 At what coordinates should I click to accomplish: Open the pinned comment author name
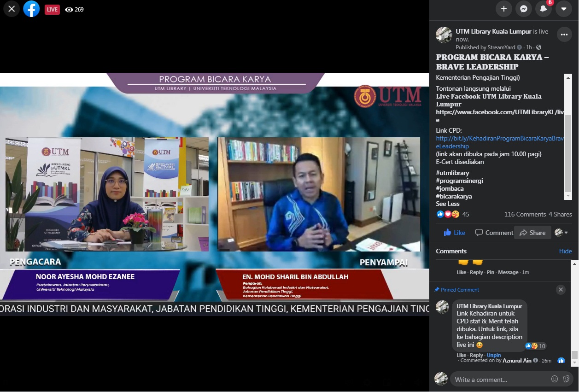(489, 306)
